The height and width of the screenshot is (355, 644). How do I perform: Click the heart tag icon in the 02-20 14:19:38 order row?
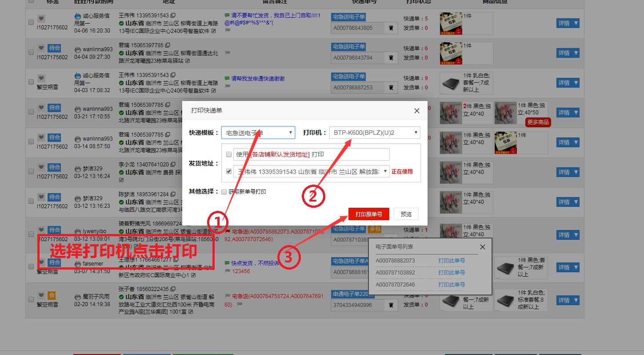41,295
